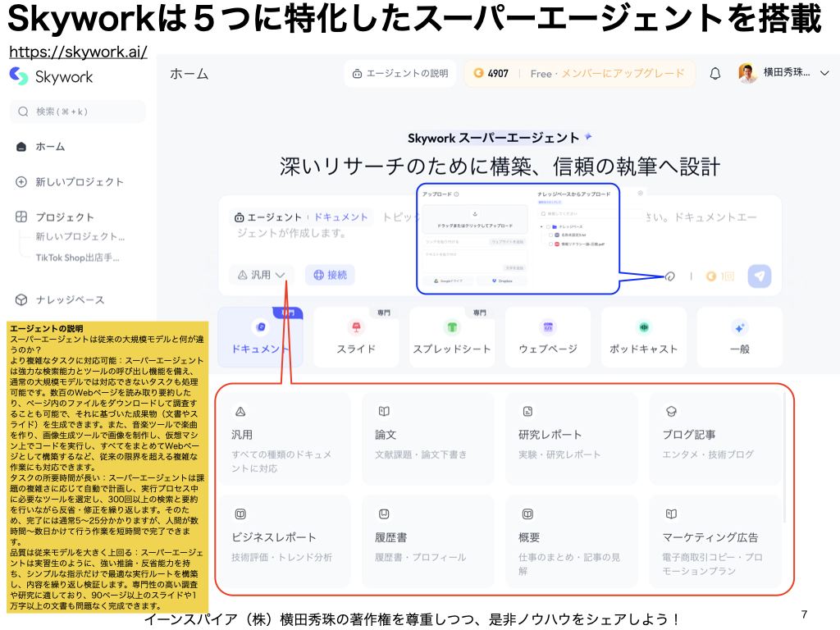Click the Googleドライブ upload button
This screenshot has width=840, height=630.
pos(448,281)
